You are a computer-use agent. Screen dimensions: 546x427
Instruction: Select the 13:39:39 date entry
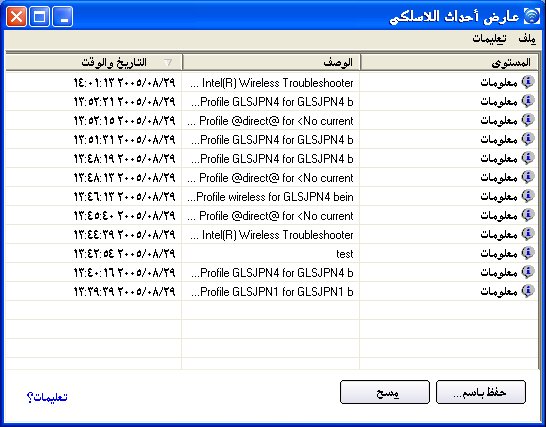[124, 292]
